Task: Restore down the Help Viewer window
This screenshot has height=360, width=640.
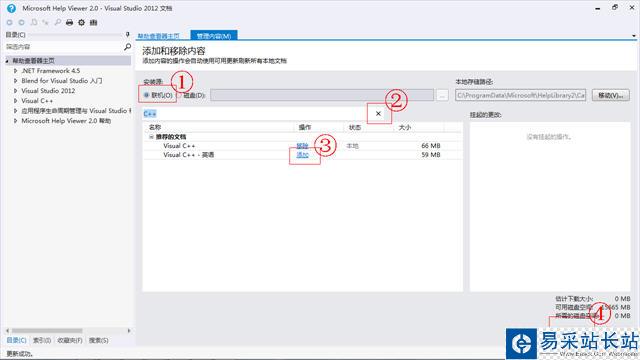Action: point(615,7)
